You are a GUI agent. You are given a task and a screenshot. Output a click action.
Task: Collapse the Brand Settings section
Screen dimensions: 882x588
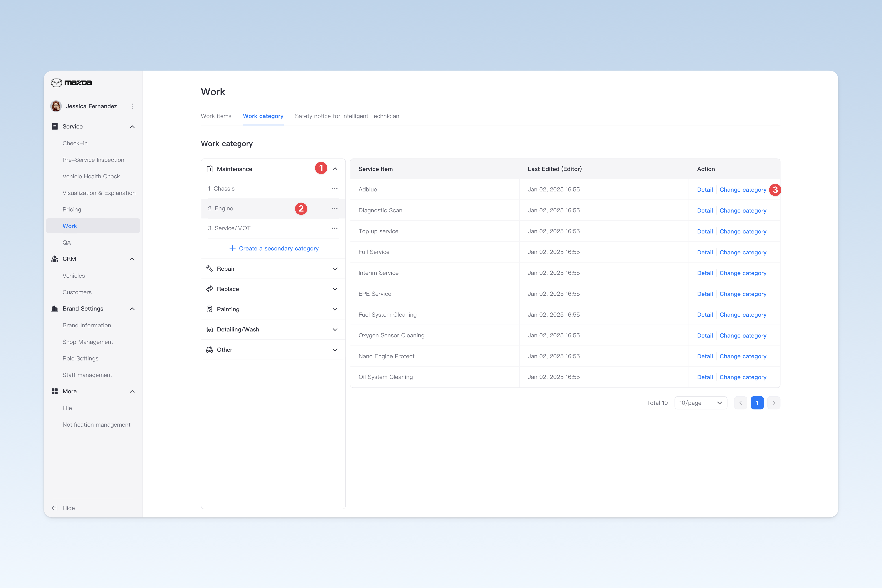(132, 309)
